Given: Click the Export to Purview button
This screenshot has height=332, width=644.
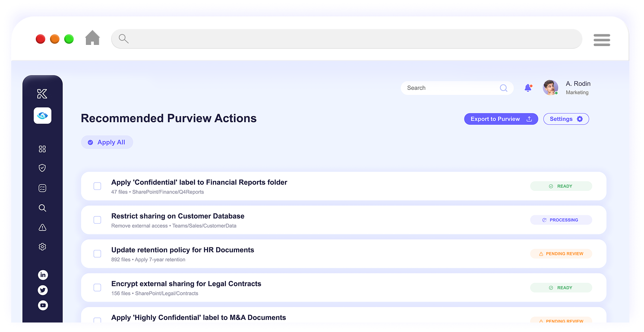Looking at the screenshot, I should pos(501,119).
